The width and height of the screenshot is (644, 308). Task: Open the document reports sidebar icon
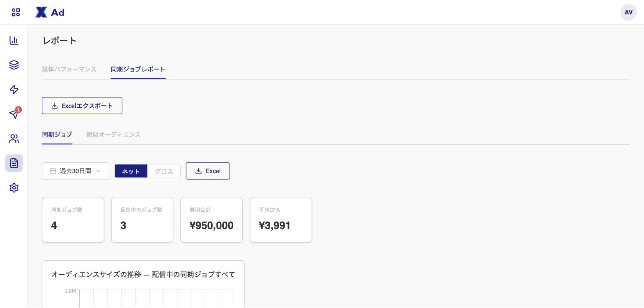tap(14, 163)
